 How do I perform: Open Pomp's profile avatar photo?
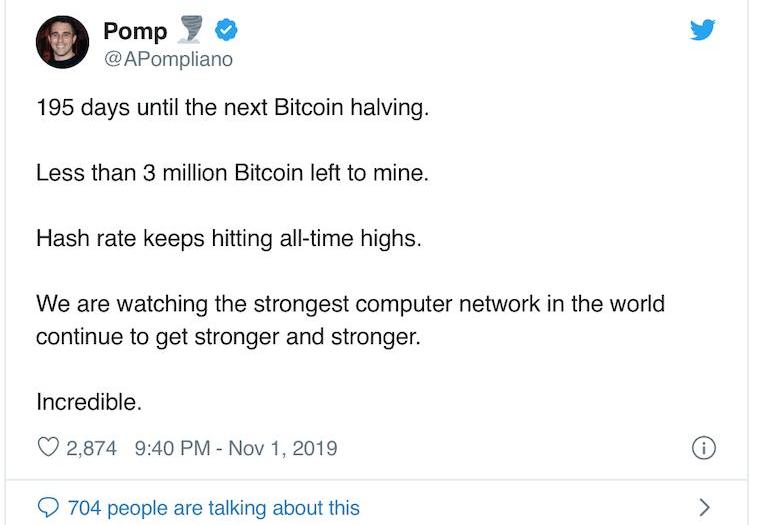point(62,43)
